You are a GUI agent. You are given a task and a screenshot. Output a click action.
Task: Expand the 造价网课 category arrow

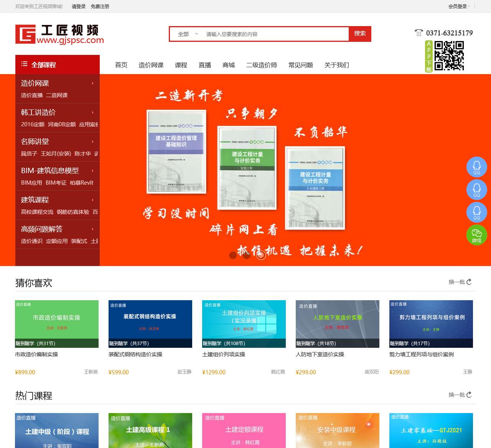click(x=92, y=83)
